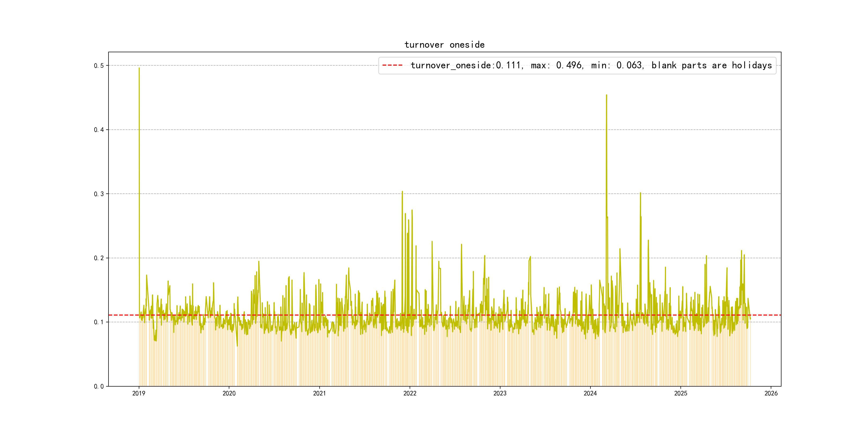Click the 0.1 y-axis tick label

point(99,322)
